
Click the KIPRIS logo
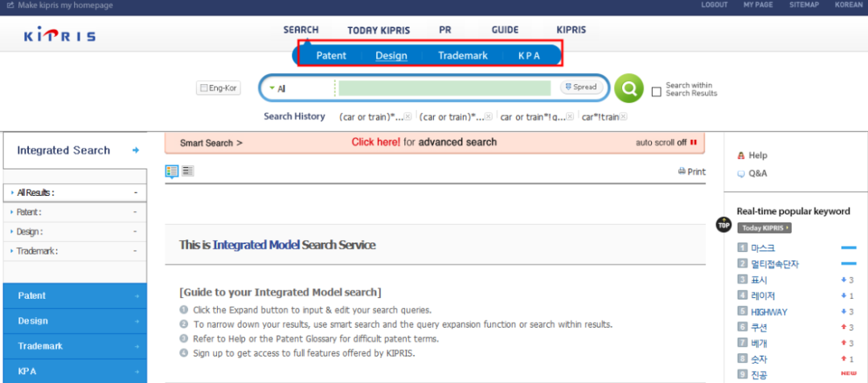(x=59, y=36)
